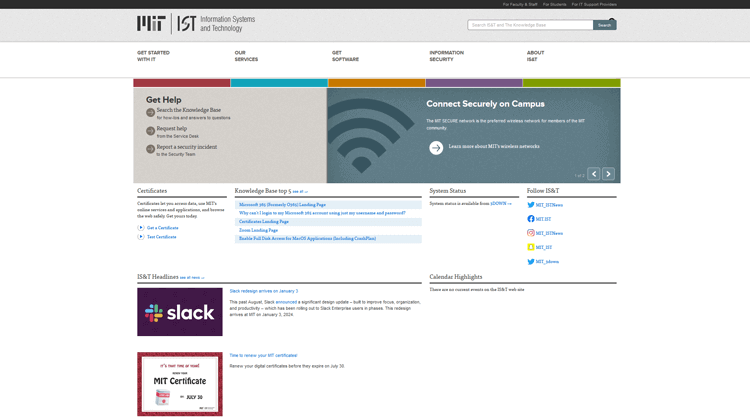The width and height of the screenshot is (750, 418).
Task: Open the MIT.IST Facebook icon
Action: (x=531, y=219)
